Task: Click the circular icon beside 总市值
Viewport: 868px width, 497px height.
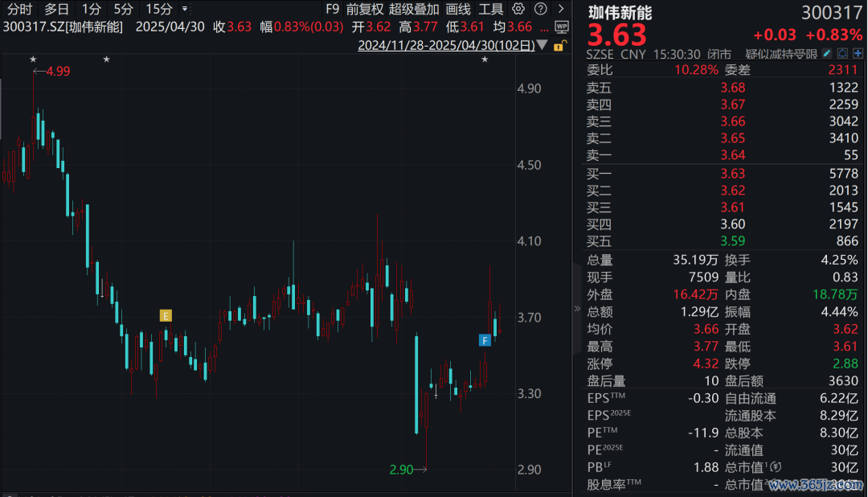Action: [776, 467]
